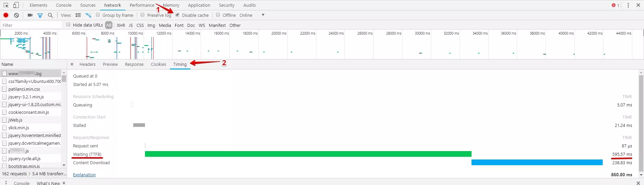
Task: Show the Headers tab of request
Action: (x=88, y=64)
